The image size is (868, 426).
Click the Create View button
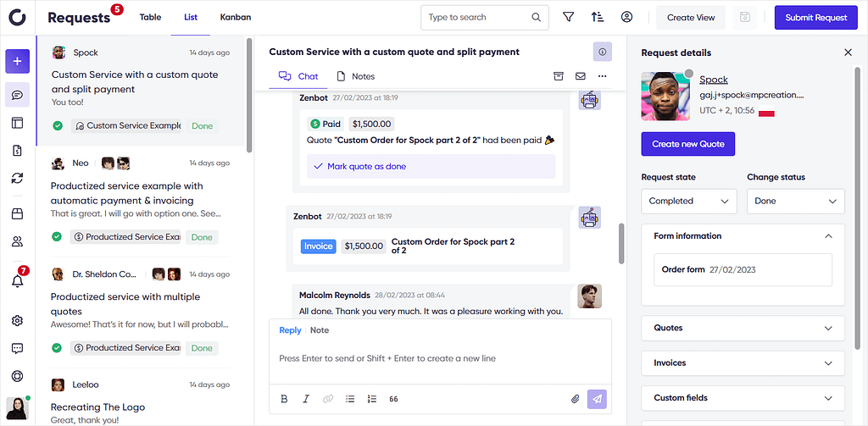tap(691, 17)
